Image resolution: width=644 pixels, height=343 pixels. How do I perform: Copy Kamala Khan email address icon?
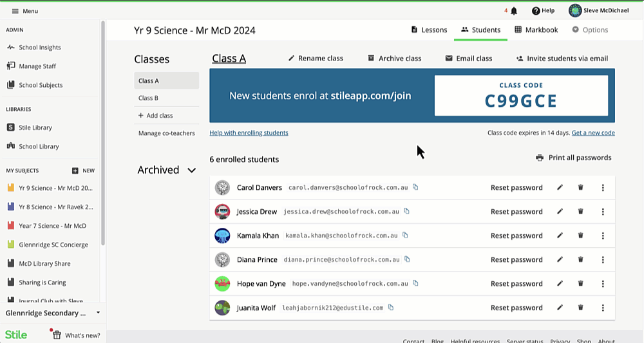(405, 235)
